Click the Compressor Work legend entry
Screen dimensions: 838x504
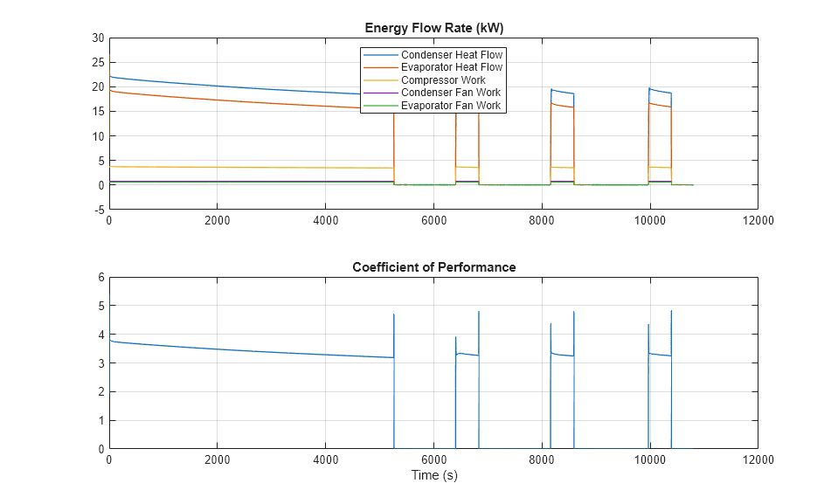(x=443, y=80)
